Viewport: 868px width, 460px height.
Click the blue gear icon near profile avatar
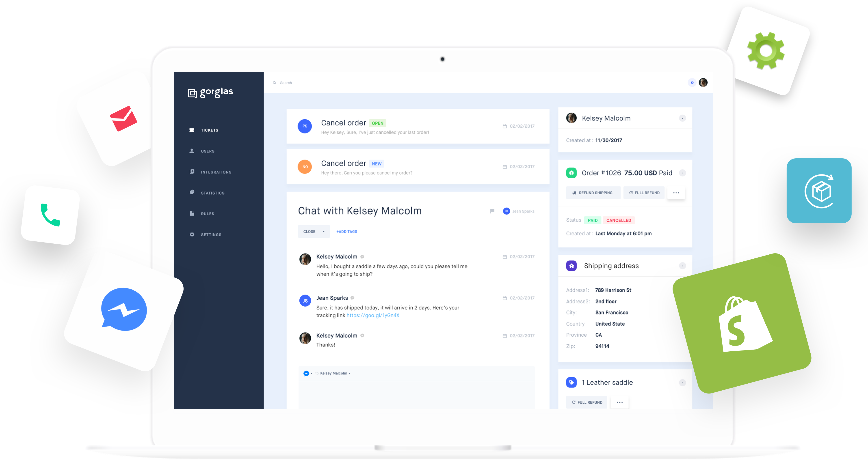(692, 82)
